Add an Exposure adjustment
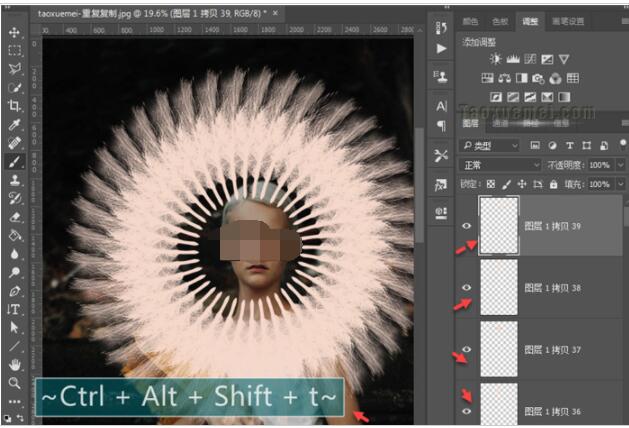Image resolution: width=629 pixels, height=428 pixels. (547, 59)
